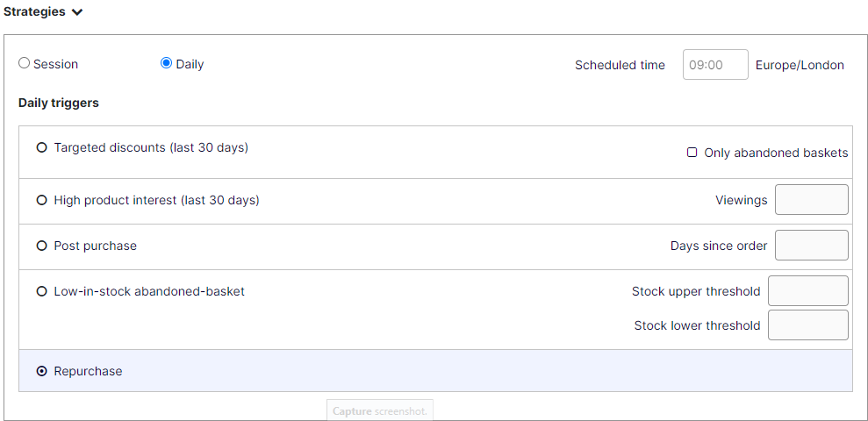
Task: Click the Stock lower threshold field
Action: pos(807,325)
